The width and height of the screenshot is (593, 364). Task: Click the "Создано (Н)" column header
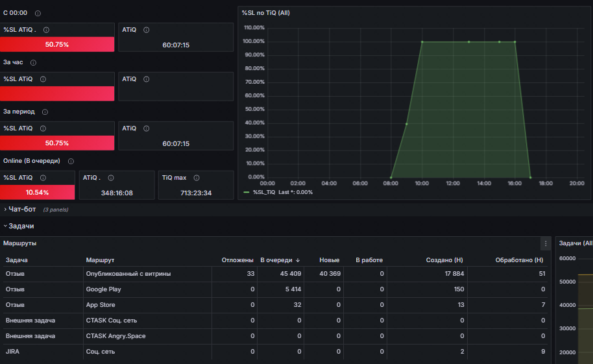[444, 260]
